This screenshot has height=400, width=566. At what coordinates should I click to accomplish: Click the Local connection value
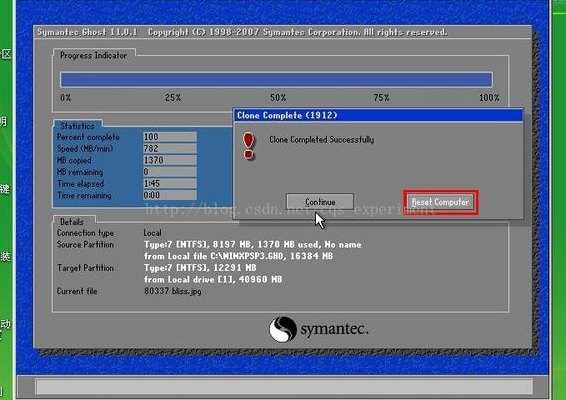click(x=152, y=233)
